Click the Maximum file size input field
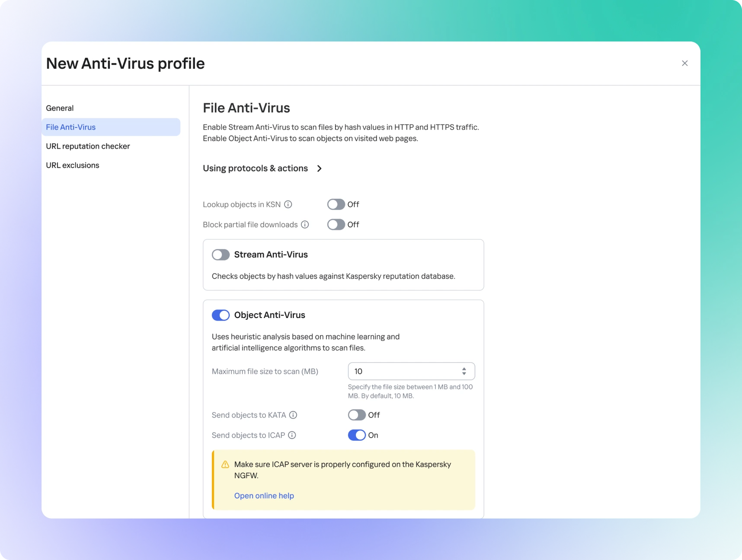The height and width of the screenshot is (560, 742). 402,371
